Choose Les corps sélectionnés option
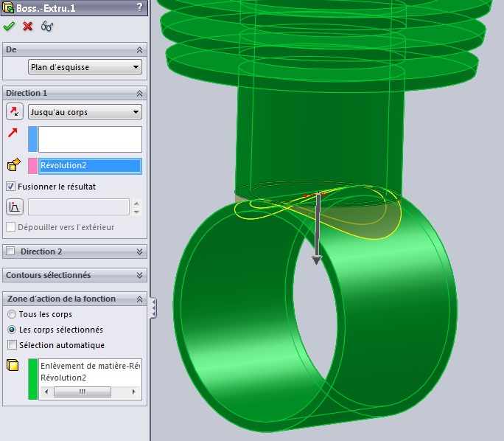The image size is (504, 441). [x=11, y=330]
